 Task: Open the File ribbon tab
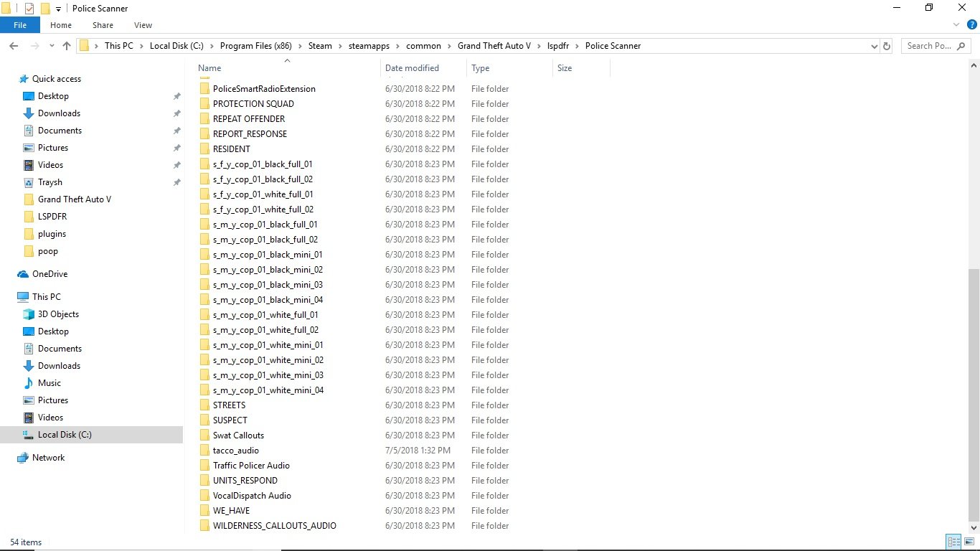coord(20,25)
